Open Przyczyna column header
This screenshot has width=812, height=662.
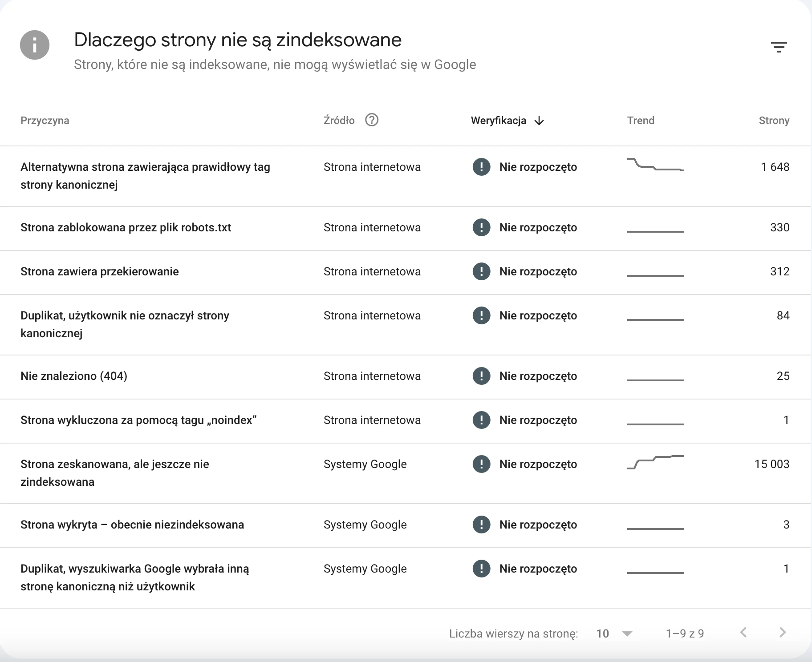[x=45, y=120]
